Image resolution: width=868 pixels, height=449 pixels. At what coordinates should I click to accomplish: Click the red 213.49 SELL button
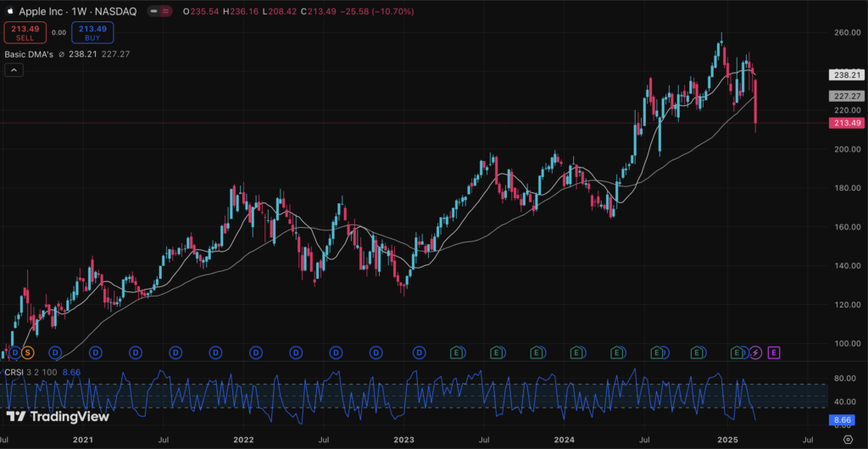click(25, 33)
